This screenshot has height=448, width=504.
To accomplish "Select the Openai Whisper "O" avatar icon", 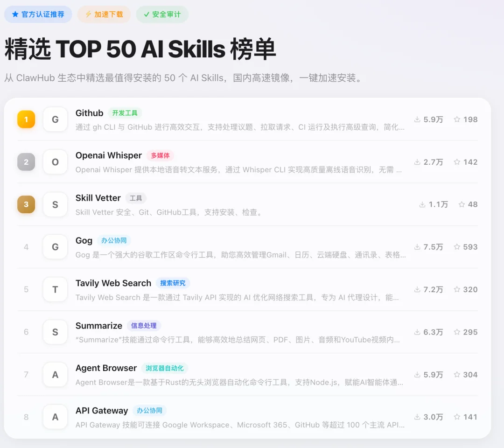I will (x=55, y=162).
